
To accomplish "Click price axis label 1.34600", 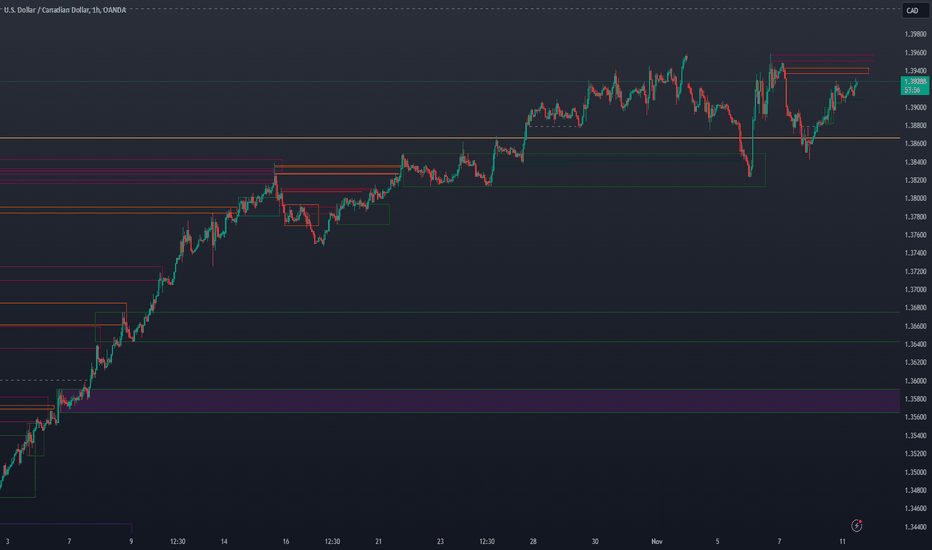I will click(x=915, y=508).
